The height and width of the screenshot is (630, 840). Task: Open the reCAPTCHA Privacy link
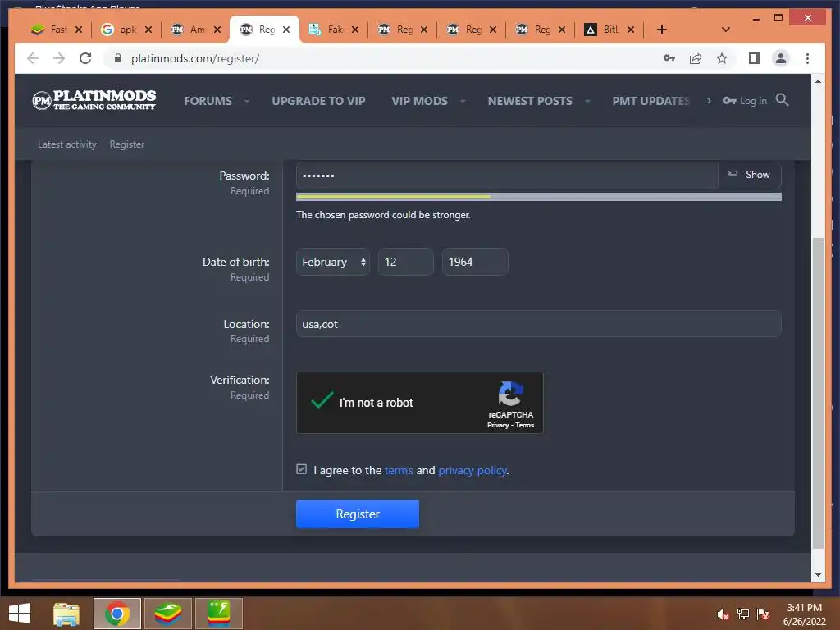pos(498,426)
